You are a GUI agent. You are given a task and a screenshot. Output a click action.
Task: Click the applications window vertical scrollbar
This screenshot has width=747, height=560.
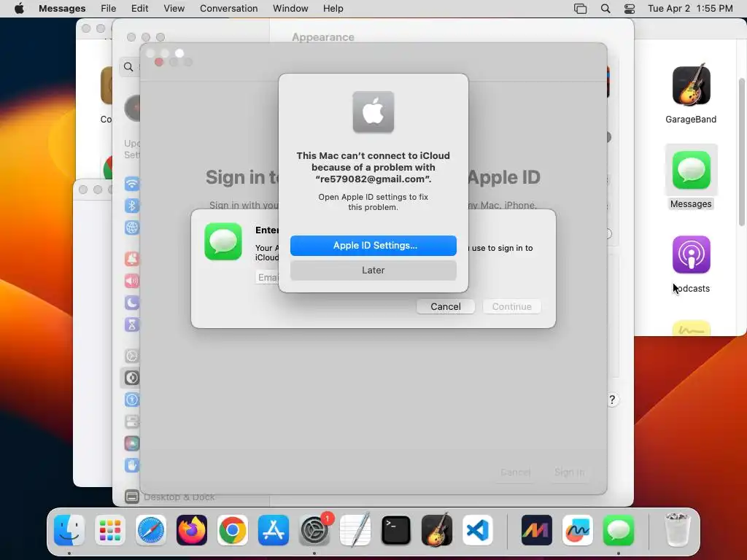[741, 152]
